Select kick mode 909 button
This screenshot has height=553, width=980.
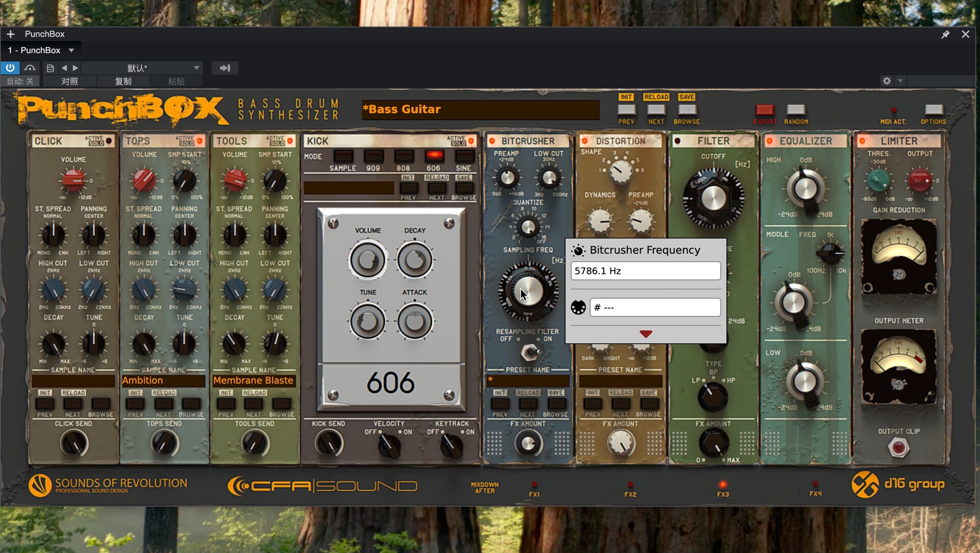(374, 156)
